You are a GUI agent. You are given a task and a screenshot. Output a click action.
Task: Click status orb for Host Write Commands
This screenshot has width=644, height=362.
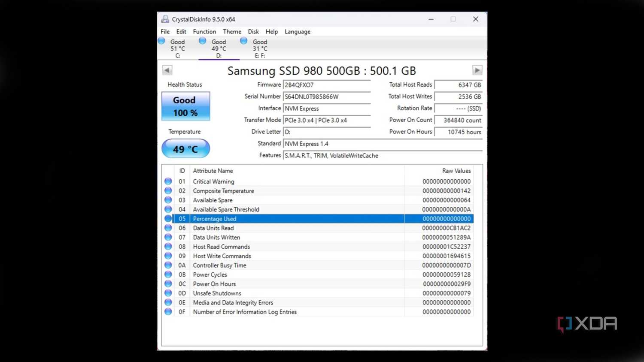point(168,256)
